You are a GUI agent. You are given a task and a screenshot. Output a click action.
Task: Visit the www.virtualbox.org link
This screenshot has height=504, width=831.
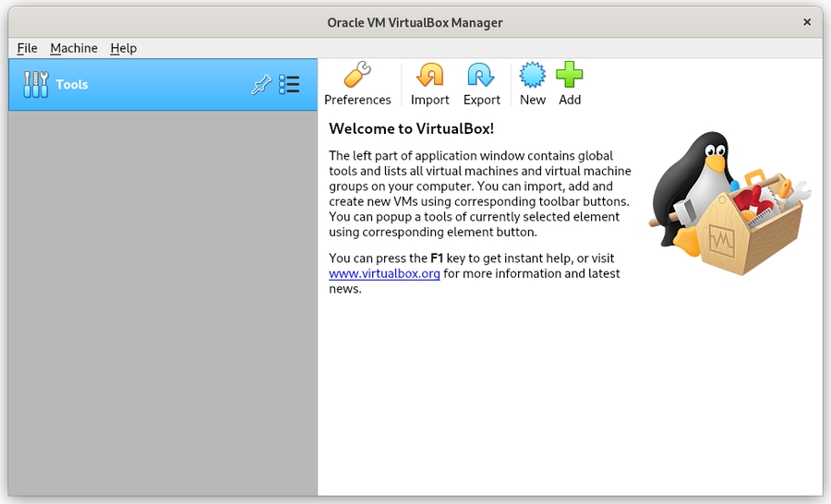384,273
